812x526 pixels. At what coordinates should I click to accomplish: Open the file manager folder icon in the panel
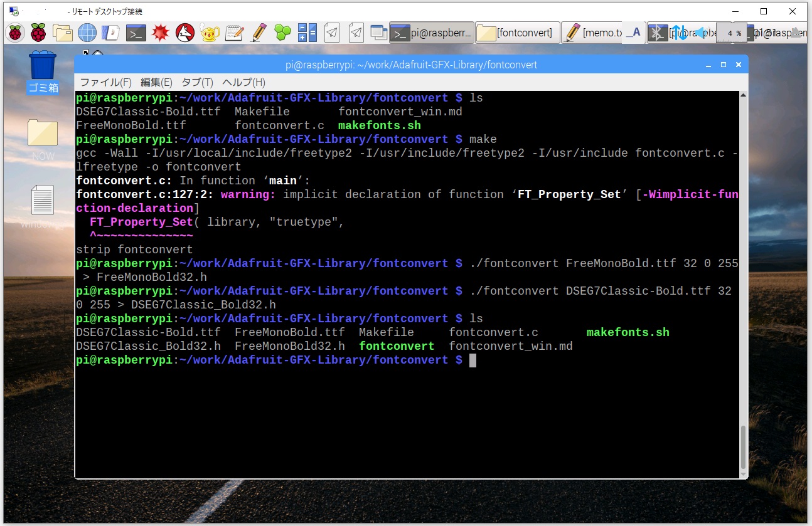pos(63,33)
